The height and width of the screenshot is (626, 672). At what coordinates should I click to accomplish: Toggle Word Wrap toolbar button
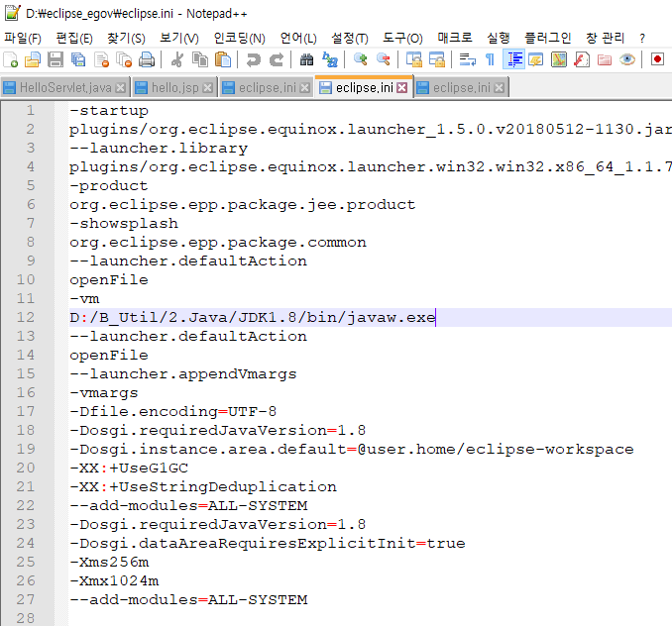pos(467,59)
